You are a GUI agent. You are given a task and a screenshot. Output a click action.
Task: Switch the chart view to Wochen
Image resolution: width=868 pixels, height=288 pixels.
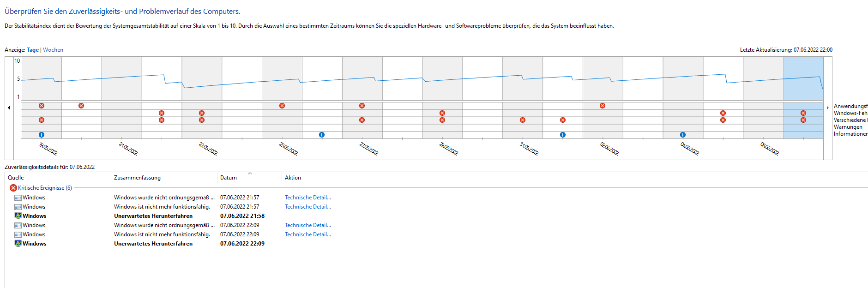point(53,50)
